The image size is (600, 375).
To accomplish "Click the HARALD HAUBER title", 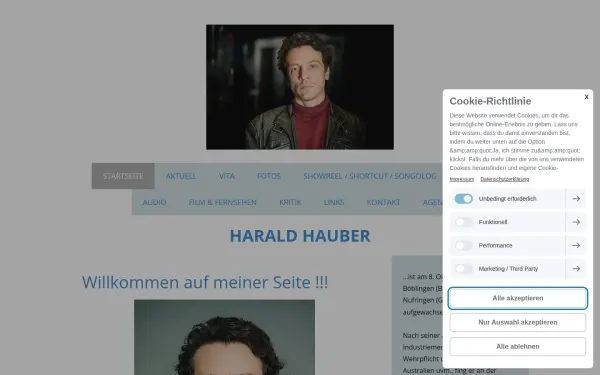I will (300, 236).
